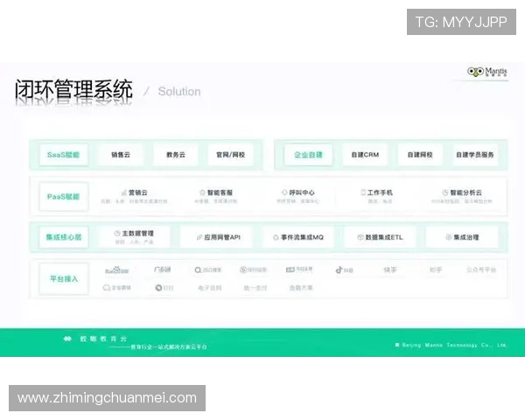Select the SaaS赋能 label box
The image size is (525, 420).
tap(64, 155)
